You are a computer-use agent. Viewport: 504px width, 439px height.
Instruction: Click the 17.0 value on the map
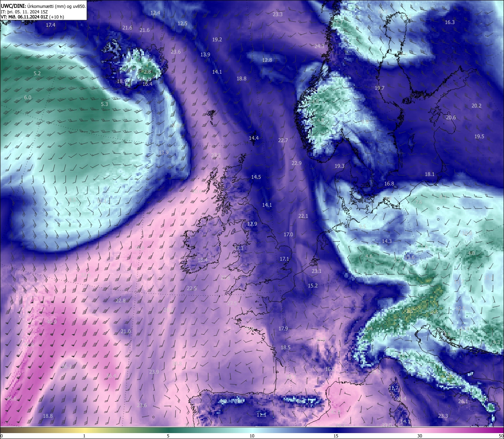pos(288,234)
